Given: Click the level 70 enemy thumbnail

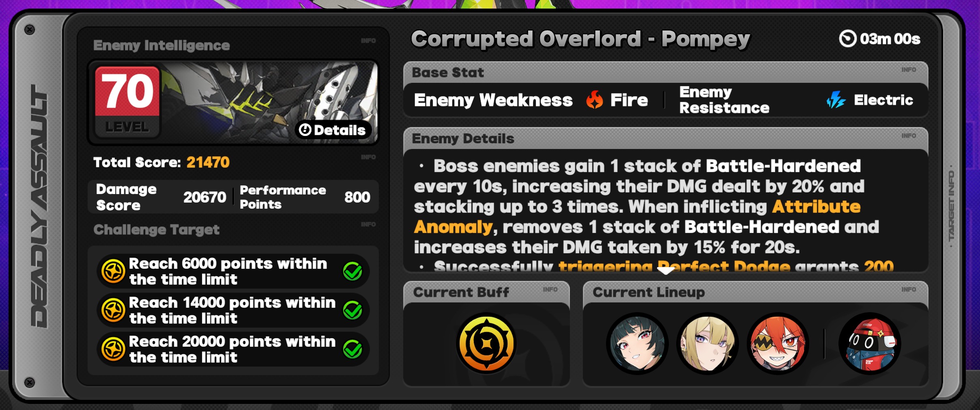Looking at the screenshot, I should [233, 102].
